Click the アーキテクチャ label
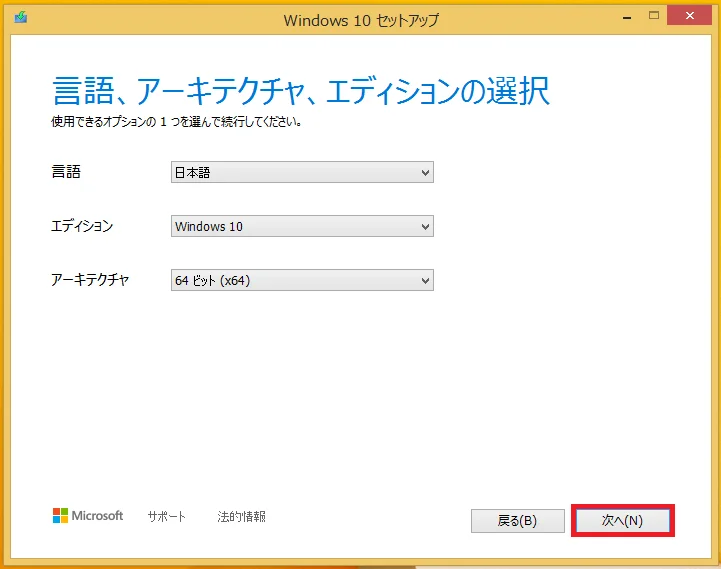 point(90,280)
